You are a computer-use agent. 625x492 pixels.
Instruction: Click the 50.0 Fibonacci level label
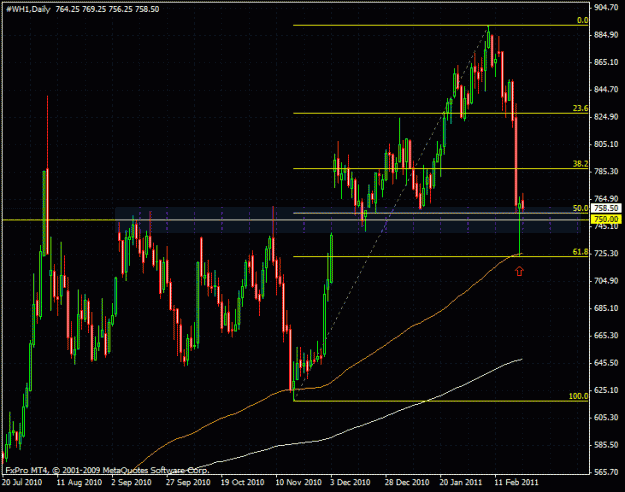(580, 208)
